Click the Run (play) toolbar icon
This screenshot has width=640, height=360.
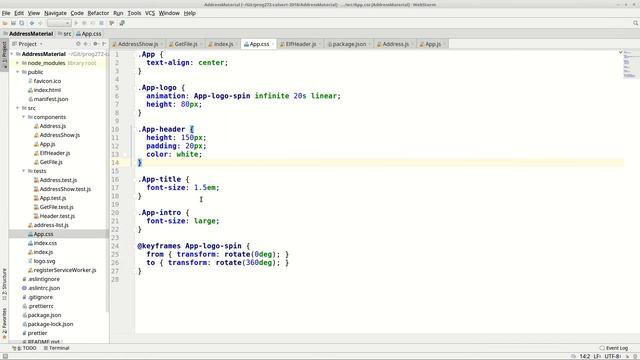[x=76, y=23]
